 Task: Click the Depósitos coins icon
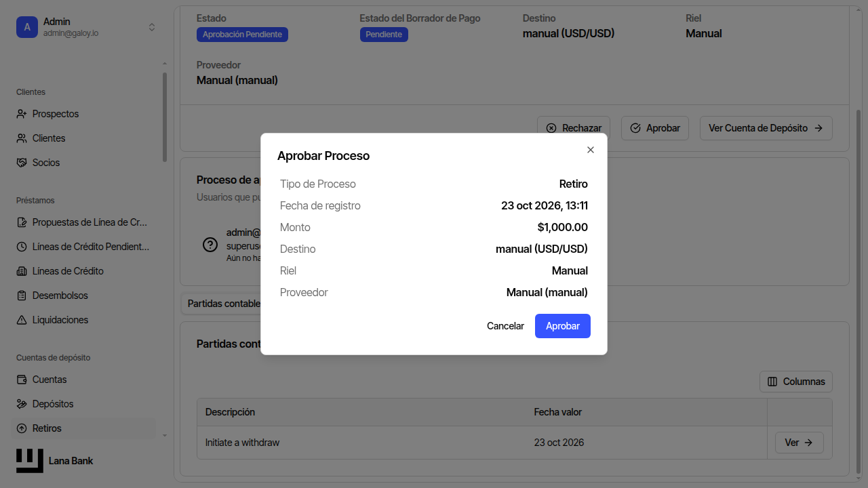(x=22, y=404)
